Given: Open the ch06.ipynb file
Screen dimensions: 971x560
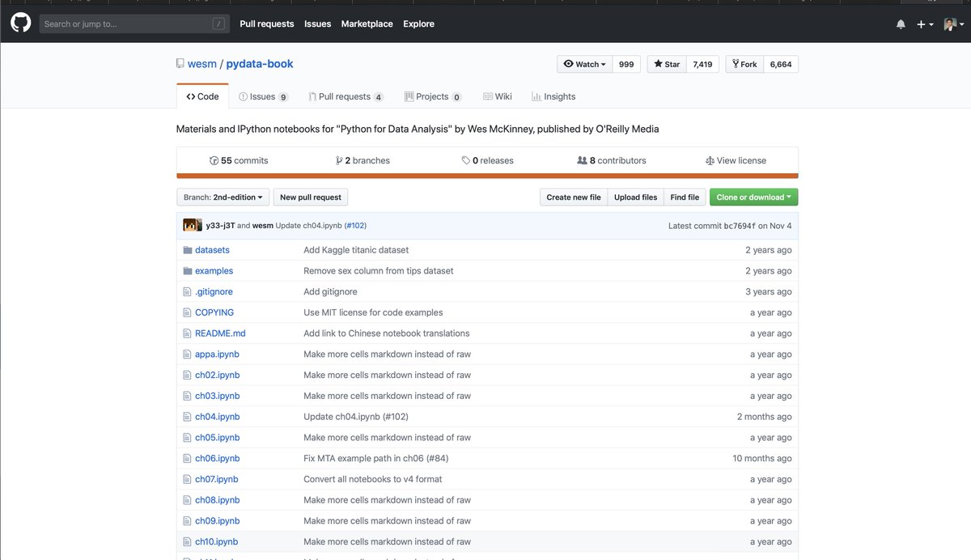Looking at the screenshot, I should pyautogui.click(x=217, y=458).
